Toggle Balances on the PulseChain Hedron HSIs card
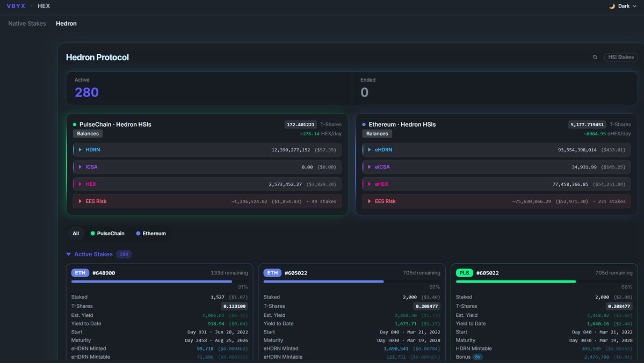644x363 pixels. (x=87, y=133)
